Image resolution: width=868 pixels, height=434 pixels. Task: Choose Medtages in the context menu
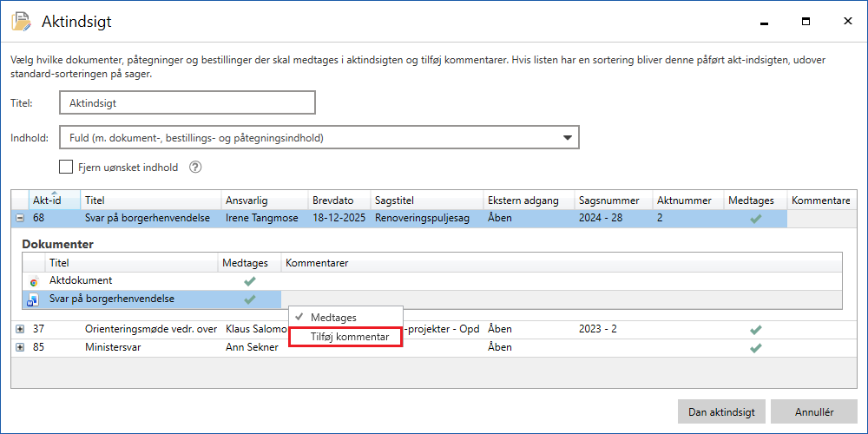click(333, 318)
